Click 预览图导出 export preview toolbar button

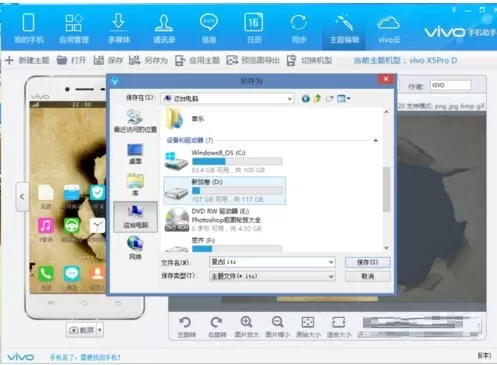[x=253, y=60]
